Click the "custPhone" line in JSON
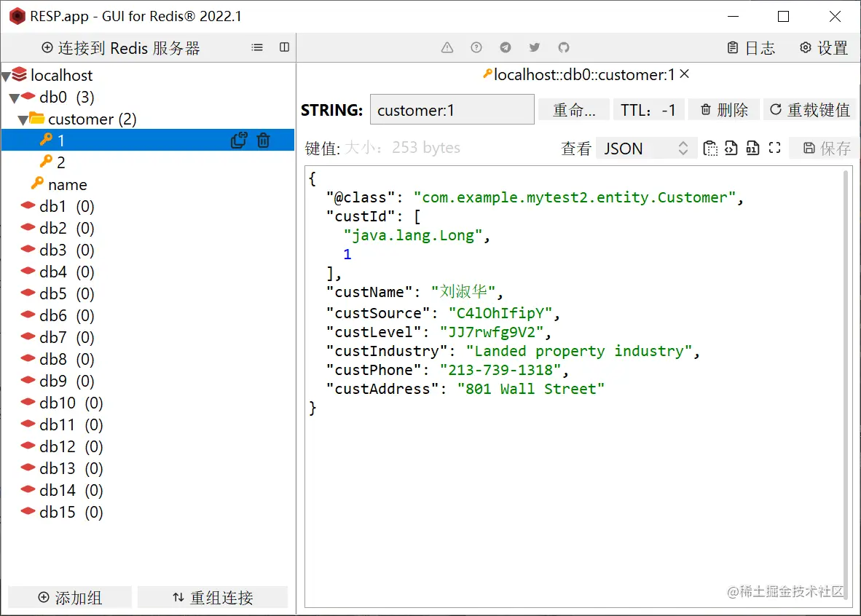The image size is (861, 616). tap(447, 369)
